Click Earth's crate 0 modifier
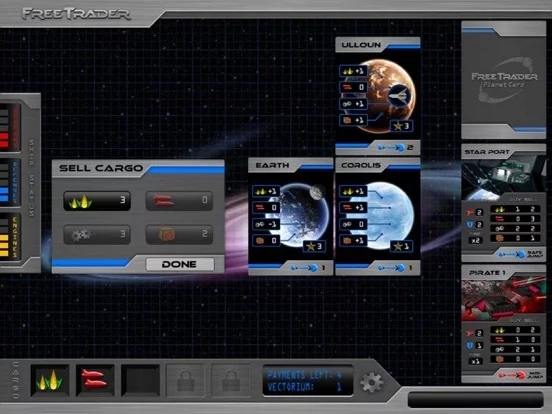The width and height of the screenshot is (552, 414). coord(266,241)
